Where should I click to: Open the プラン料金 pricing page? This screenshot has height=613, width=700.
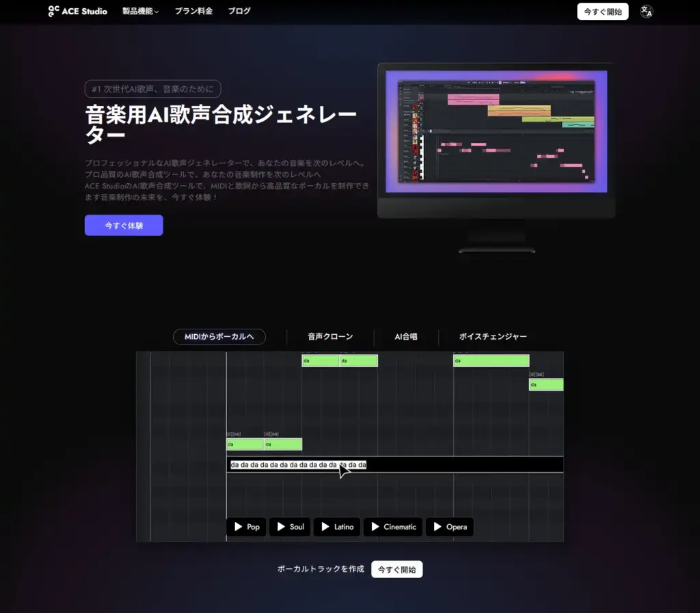(193, 11)
